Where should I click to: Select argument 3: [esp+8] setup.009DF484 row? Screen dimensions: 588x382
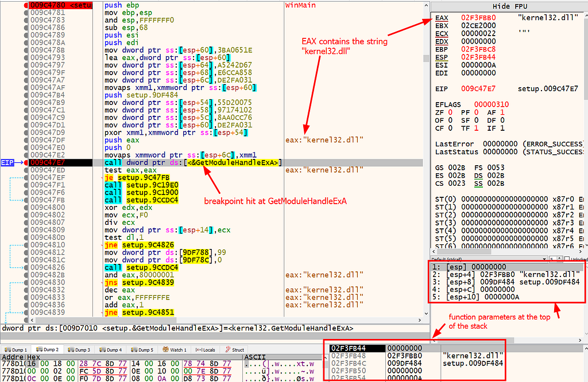point(506,282)
